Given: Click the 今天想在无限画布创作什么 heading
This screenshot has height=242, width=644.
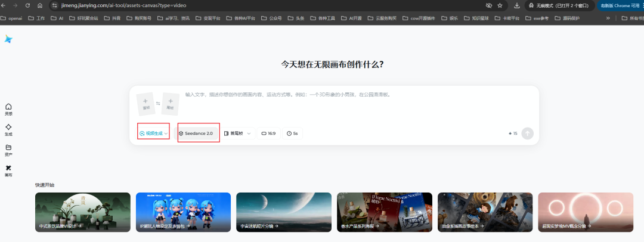Looking at the screenshot, I should [x=332, y=64].
